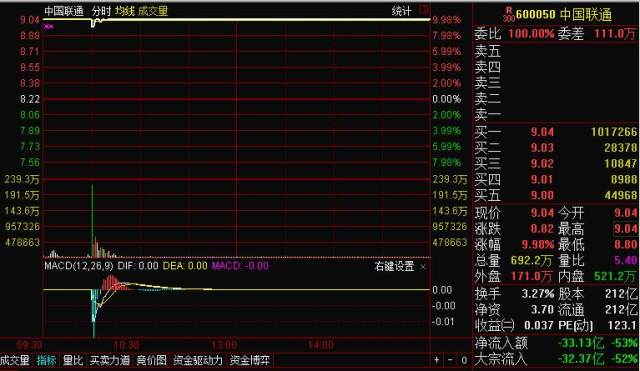
Task: Click the PE(动) 123.1 value
Action: [621, 325]
